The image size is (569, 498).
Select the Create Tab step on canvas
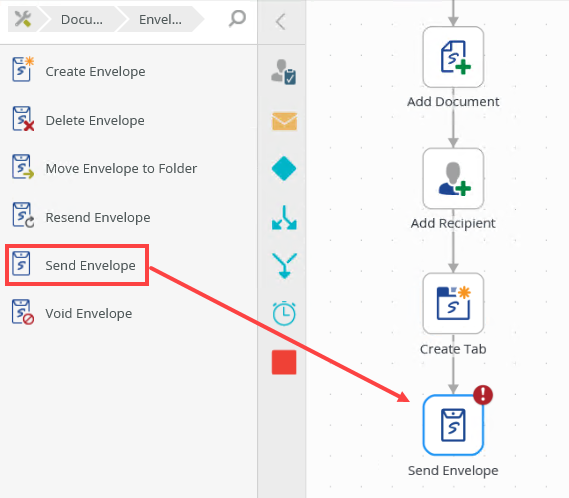(453, 303)
